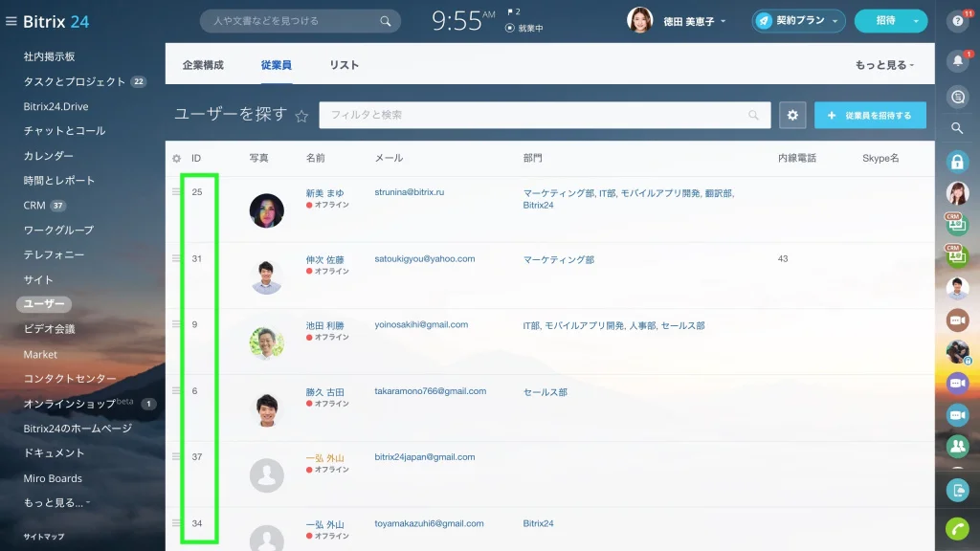This screenshot has width=980, height=551.
Task: Click the internal phone number 43
Action: (x=783, y=258)
